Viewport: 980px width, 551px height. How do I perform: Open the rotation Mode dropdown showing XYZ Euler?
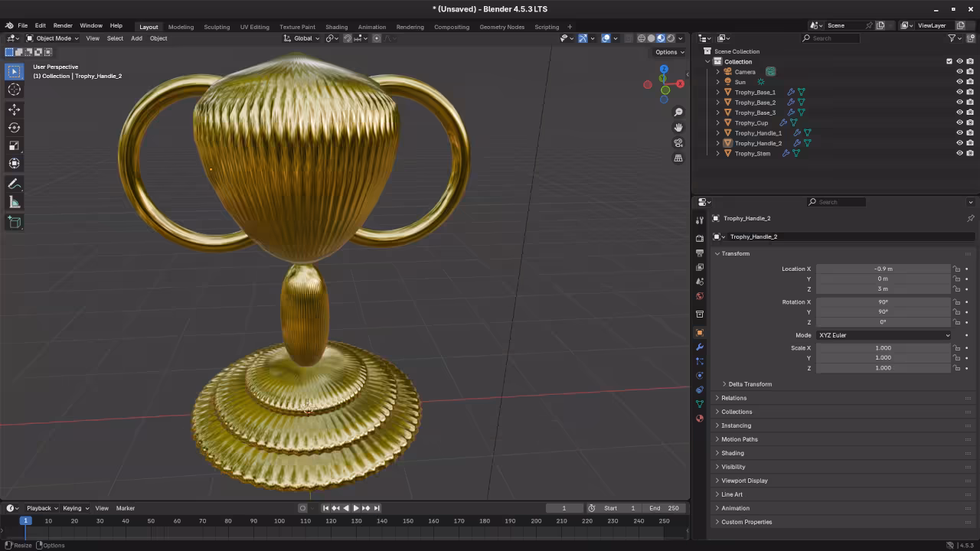884,334
